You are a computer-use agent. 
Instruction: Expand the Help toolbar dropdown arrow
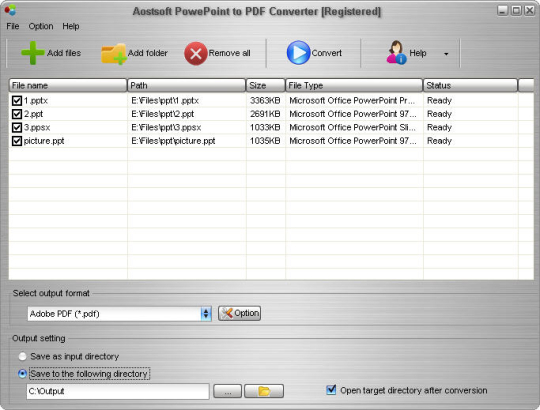click(x=446, y=54)
